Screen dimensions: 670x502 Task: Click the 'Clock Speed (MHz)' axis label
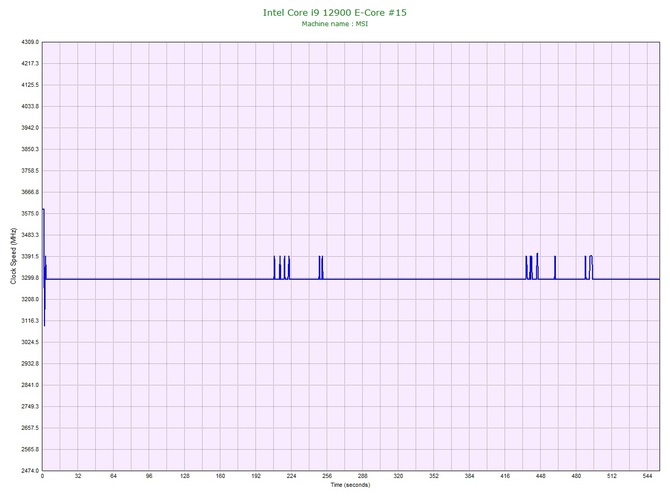tap(13, 256)
